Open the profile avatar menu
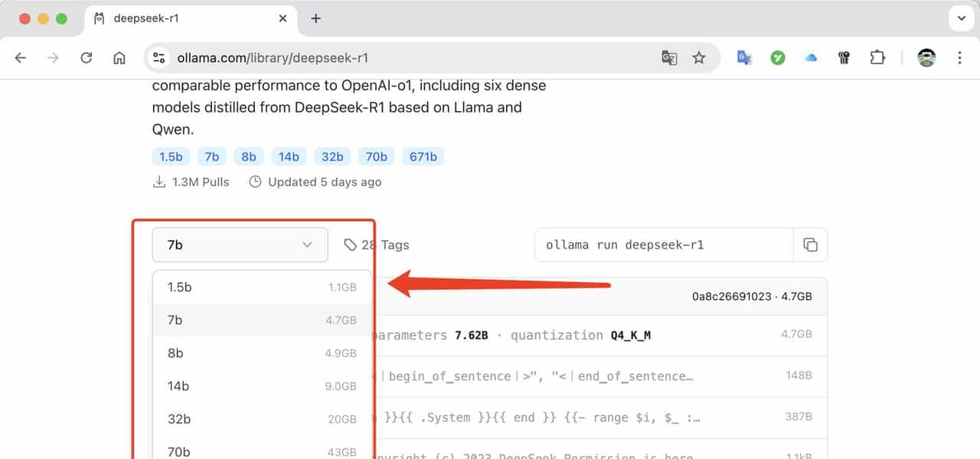This screenshot has width=980, height=459. pyautogui.click(x=926, y=57)
